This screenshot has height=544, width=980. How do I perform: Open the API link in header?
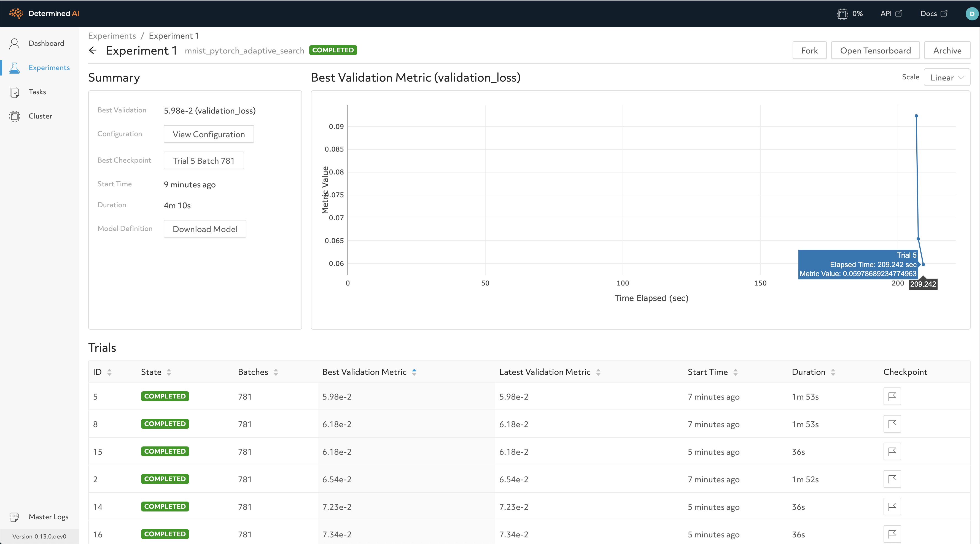click(891, 14)
